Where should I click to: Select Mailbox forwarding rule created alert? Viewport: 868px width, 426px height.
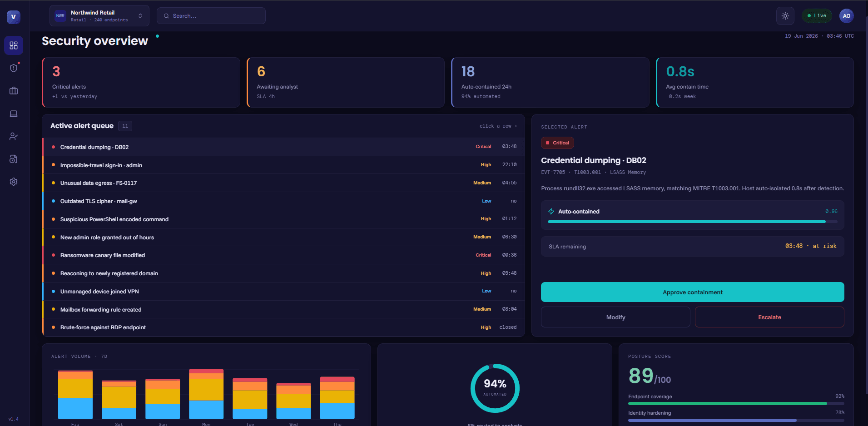tap(283, 309)
